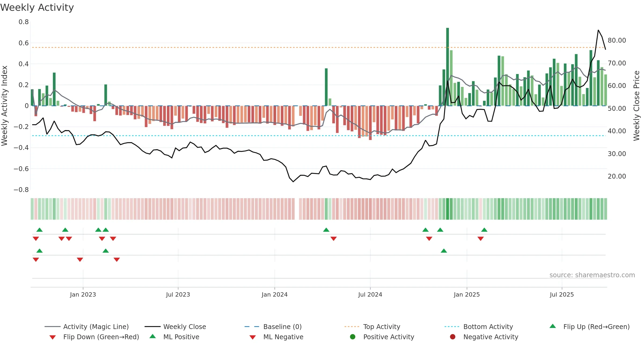The image size is (644, 362).
Task: Click the Jul 2025 x-axis label
Action: (x=562, y=294)
